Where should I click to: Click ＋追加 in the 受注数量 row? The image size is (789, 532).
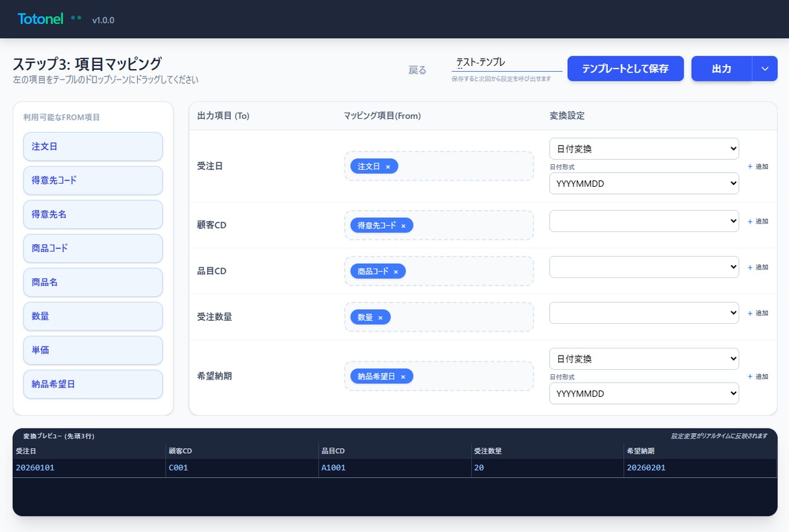(758, 313)
